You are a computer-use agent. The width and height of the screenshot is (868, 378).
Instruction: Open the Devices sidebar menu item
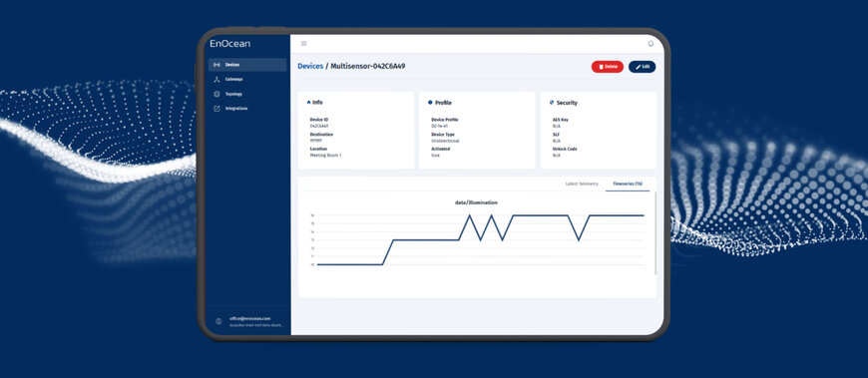tap(246, 65)
